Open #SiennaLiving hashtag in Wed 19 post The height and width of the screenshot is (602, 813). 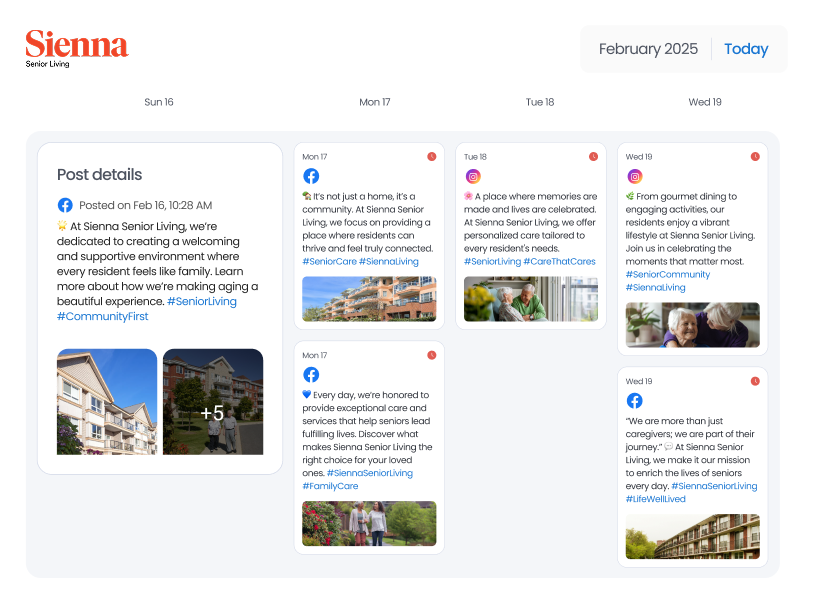point(655,287)
